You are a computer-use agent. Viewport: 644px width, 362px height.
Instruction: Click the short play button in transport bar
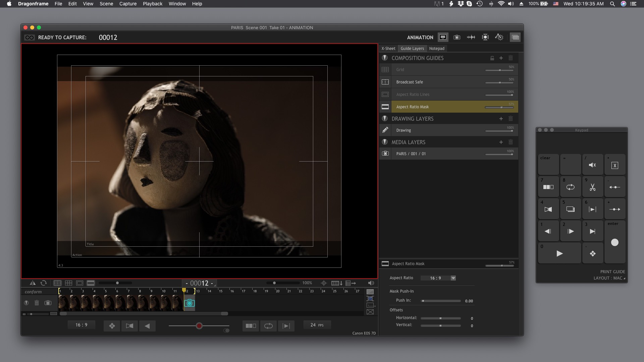point(286,326)
